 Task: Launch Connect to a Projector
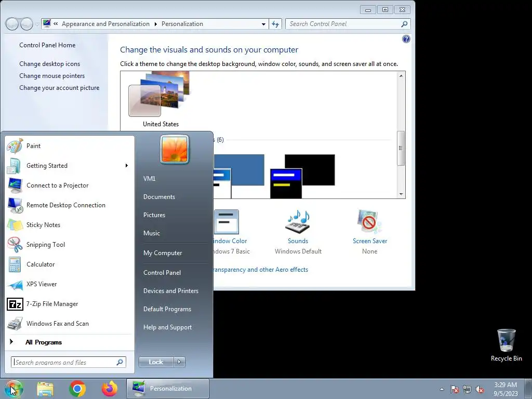point(70,185)
